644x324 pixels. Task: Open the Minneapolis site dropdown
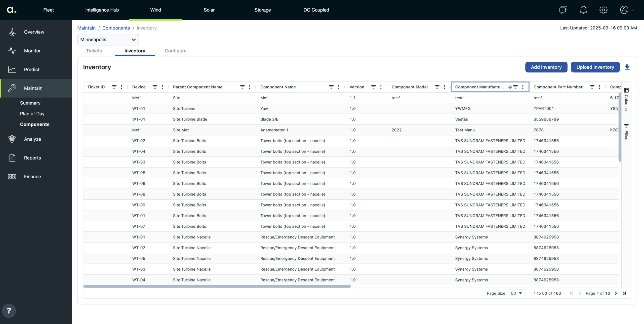pos(108,39)
